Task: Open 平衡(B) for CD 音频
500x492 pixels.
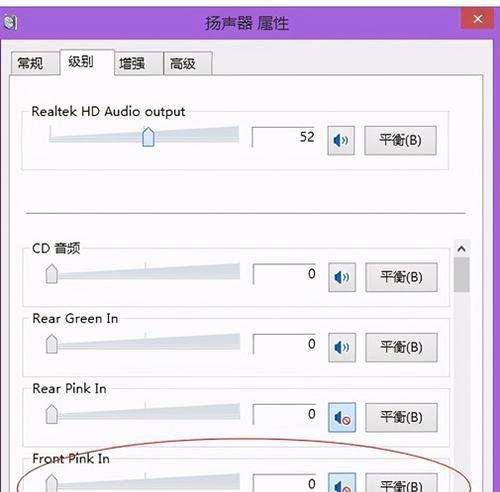Action: tap(401, 277)
